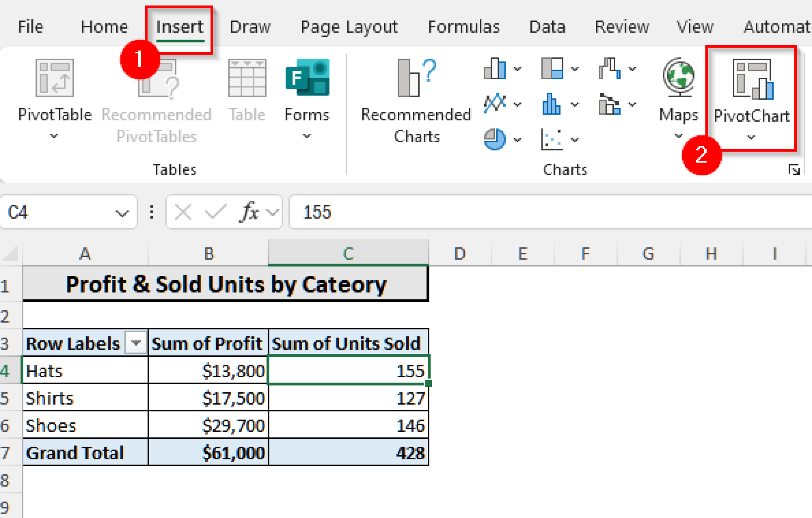The width and height of the screenshot is (812, 518).
Task: Switch to the Data tab
Action: (x=547, y=26)
